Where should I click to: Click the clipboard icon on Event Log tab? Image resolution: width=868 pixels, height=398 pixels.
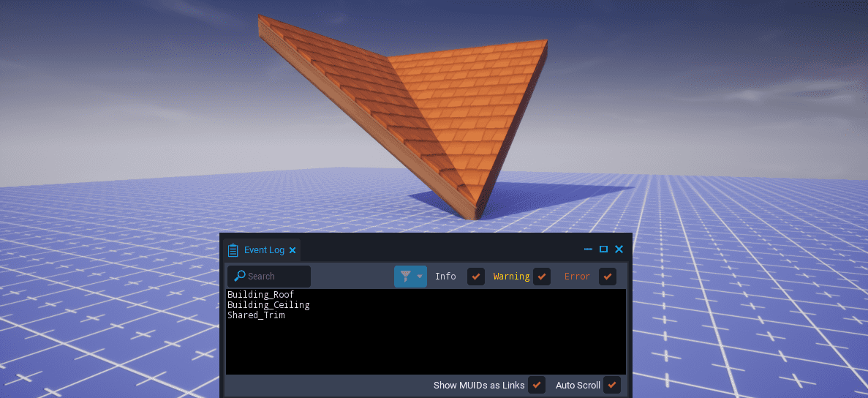pyautogui.click(x=233, y=250)
